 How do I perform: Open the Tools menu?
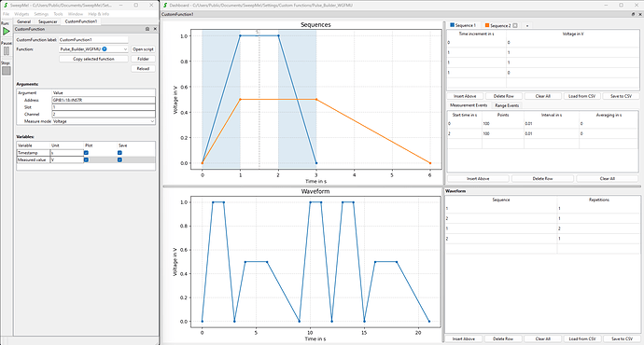pos(58,14)
